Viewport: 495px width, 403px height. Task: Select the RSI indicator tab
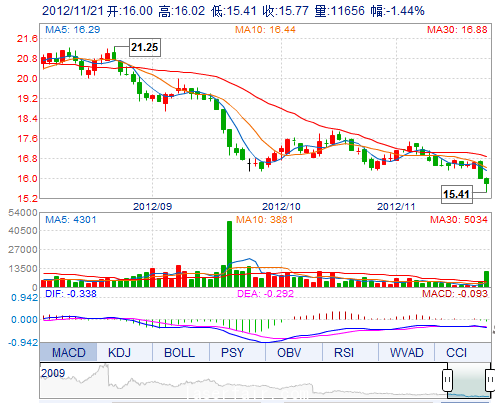point(344,352)
